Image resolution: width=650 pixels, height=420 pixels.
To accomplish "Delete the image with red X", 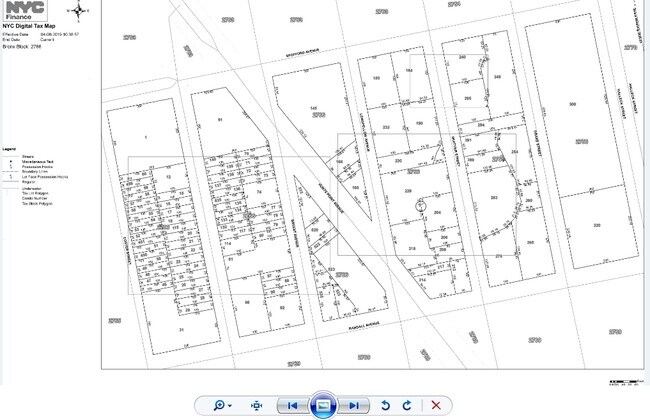I will tap(435, 404).
